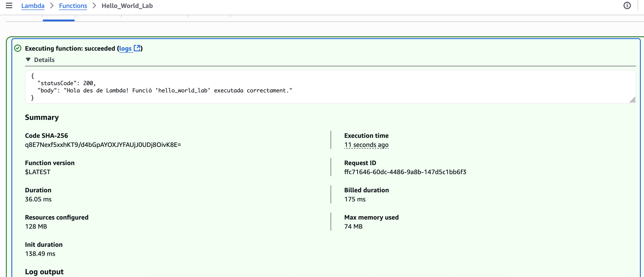Click the green success checkmark icon

(x=18, y=48)
